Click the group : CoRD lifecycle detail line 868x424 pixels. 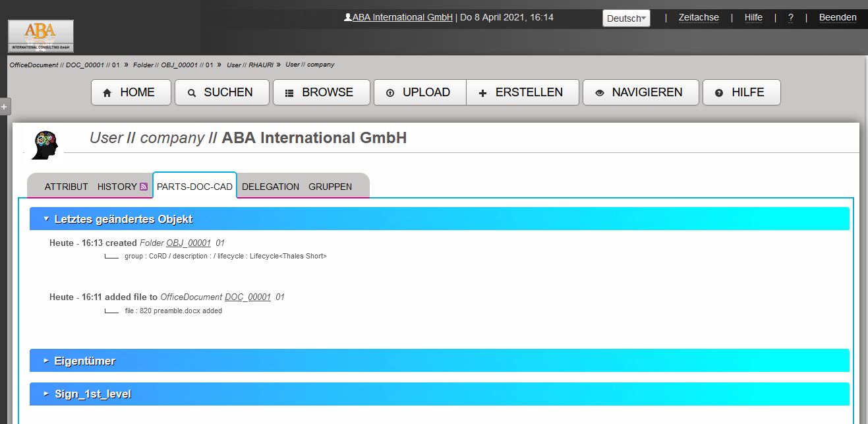coord(225,256)
